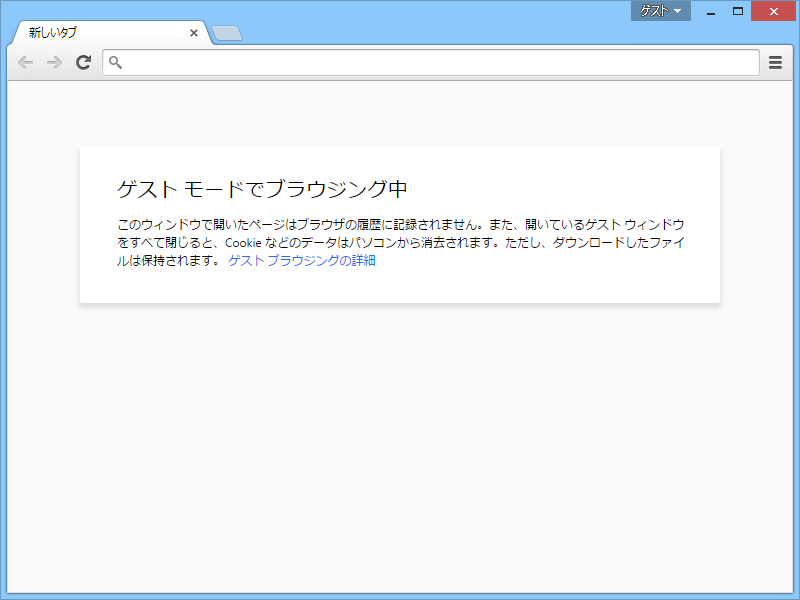Click the search magnifier in the address bar
The width and height of the screenshot is (800, 600).
(x=117, y=62)
